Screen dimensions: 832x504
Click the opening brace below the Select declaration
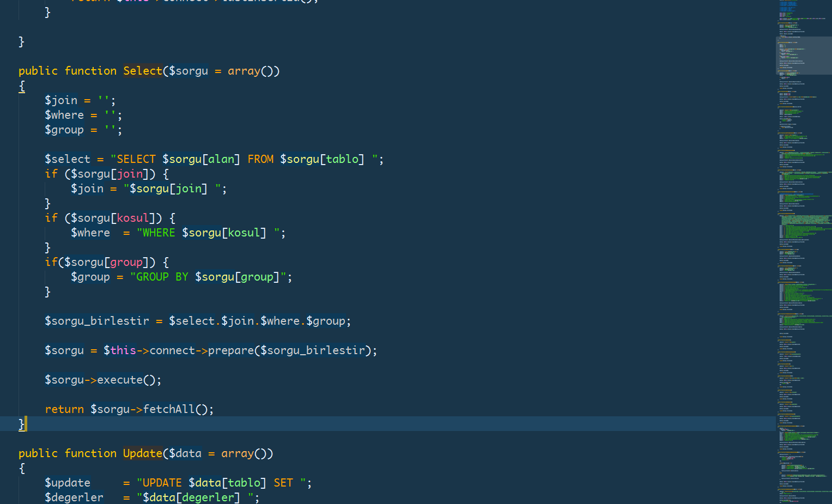pos(22,86)
